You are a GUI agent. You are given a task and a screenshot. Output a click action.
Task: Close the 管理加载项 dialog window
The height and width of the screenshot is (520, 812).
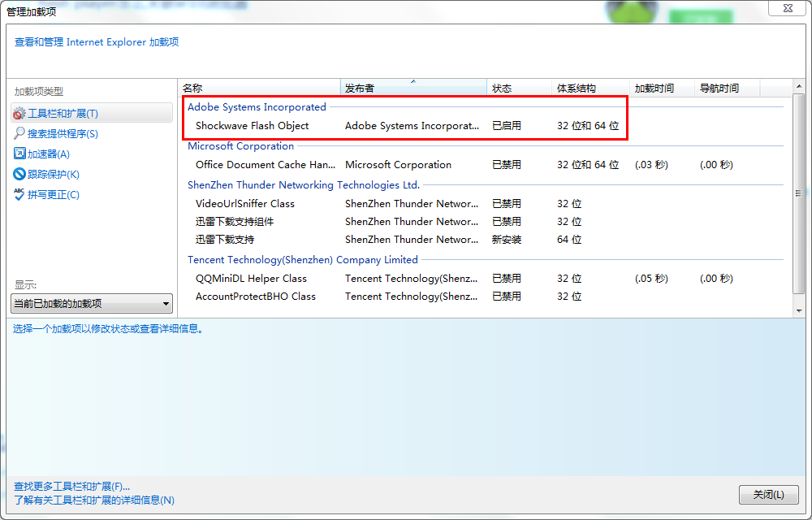click(x=787, y=8)
